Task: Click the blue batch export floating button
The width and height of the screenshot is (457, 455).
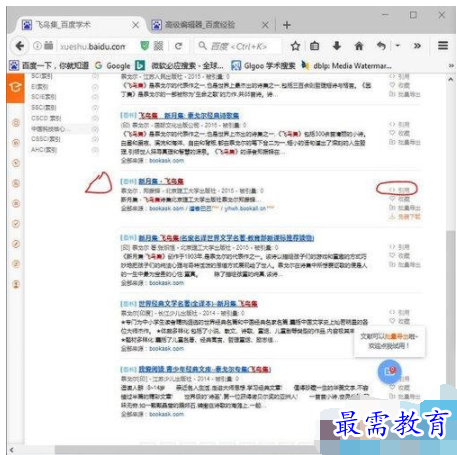Action: pos(389,372)
